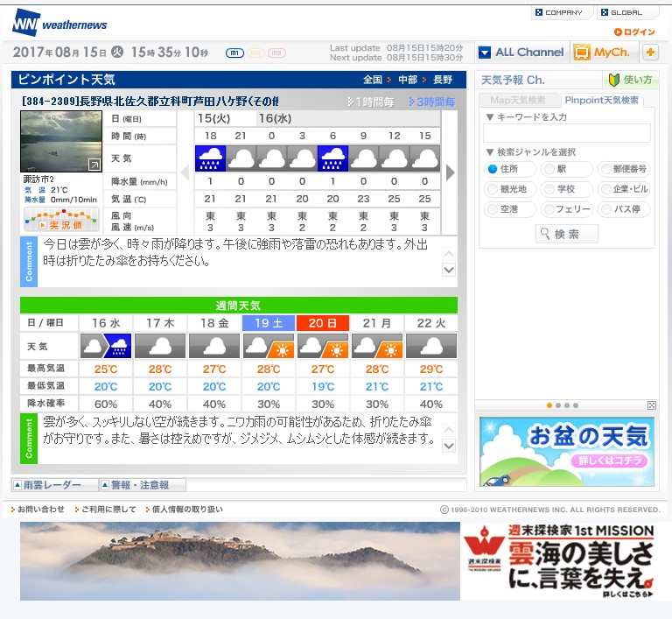This screenshot has height=619, width=672.
Task: Expand the 雨雲レーダー panel
Action: click(53, 485)
